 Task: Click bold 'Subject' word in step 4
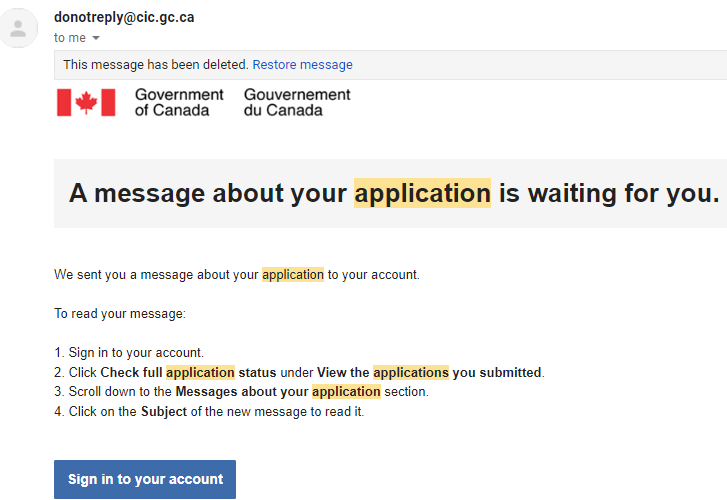(164, 411)
